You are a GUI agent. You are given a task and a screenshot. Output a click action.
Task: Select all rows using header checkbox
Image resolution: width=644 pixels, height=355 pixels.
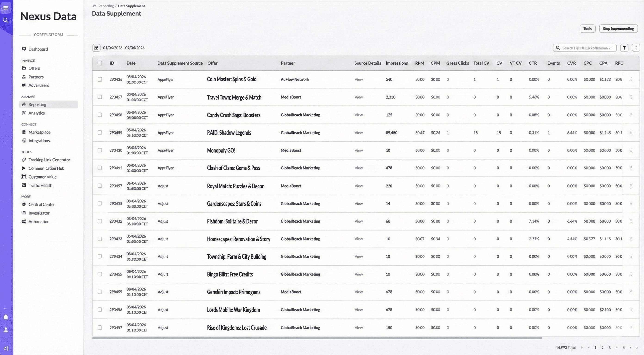(x=100, y=63)
